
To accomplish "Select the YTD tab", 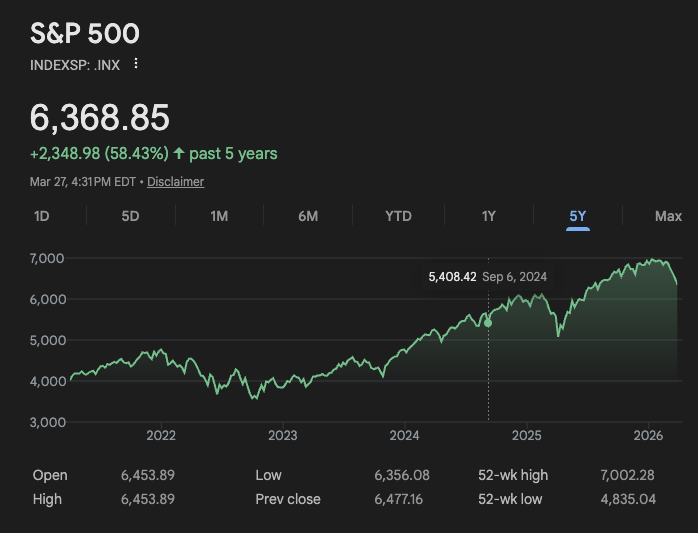I will coord(398,216).
